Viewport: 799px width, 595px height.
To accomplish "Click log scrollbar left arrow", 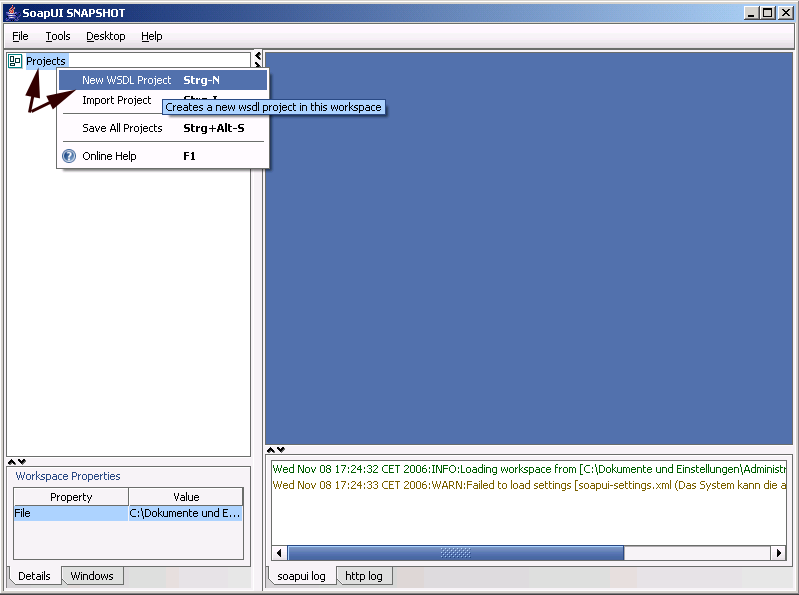I will tap(279, 553).
